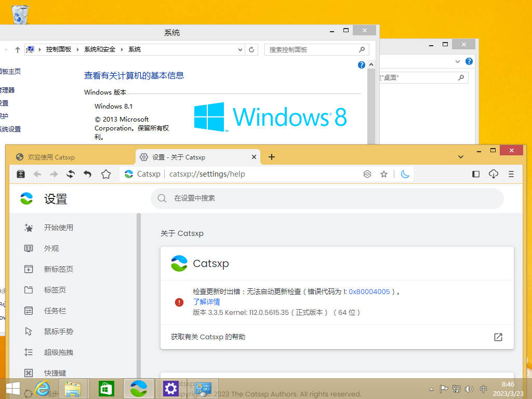Click the 超级拖拽 icon in sidebar
532x399 pixels.
[x=29, y=352]
